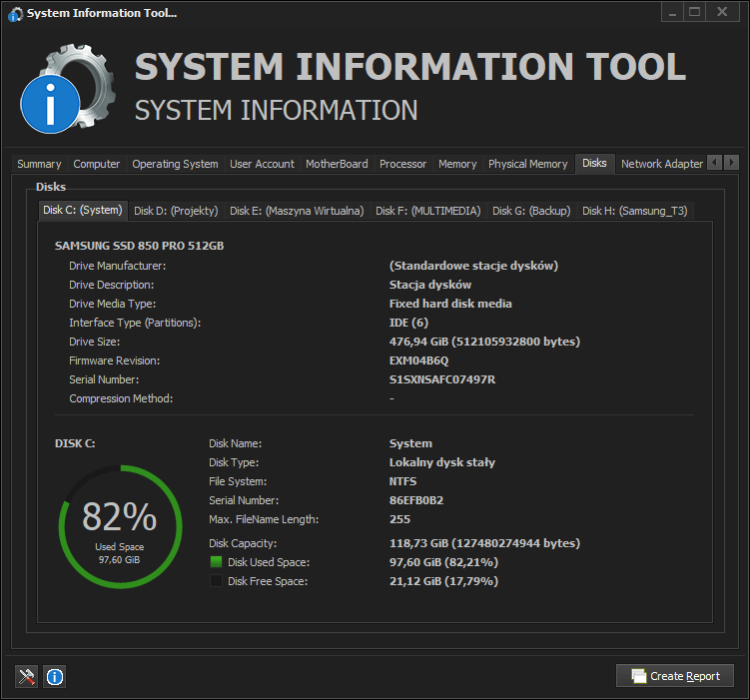Click the 82% used space ring chart

(120, 526)
